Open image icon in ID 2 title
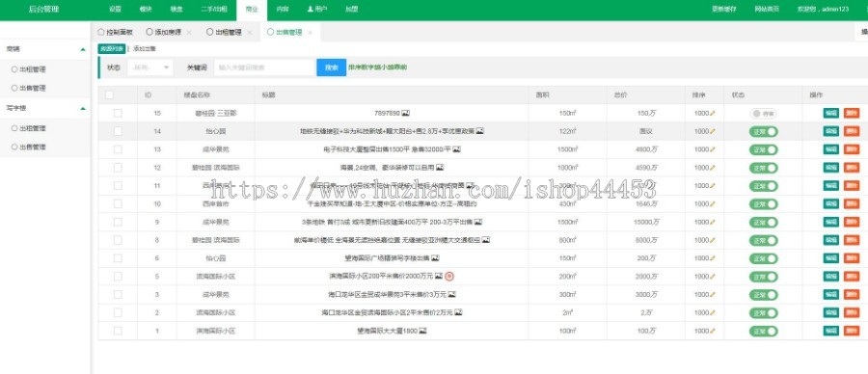The image size is (868, 374). (x=458, y=312)
